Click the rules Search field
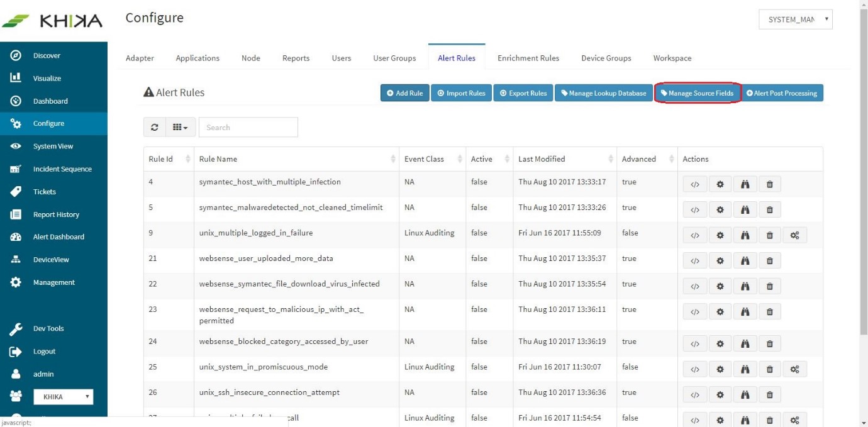868x427 pixels. tap(248, 127)
